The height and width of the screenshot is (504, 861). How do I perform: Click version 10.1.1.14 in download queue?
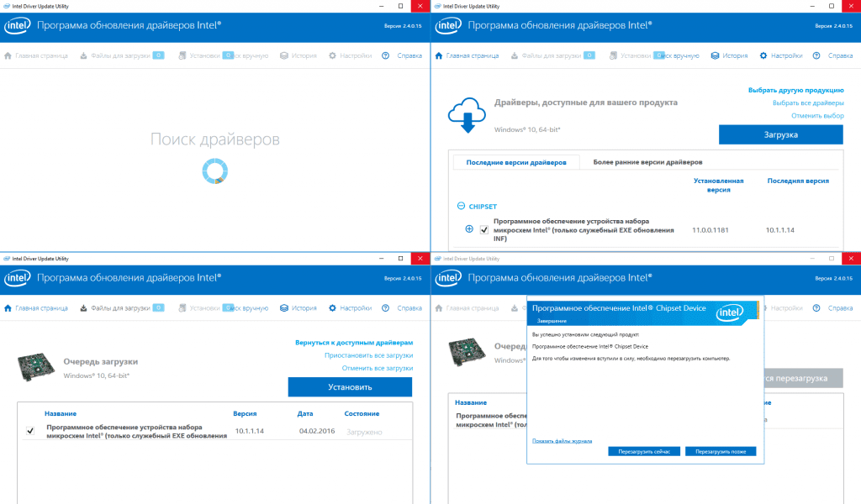point(249,431)
